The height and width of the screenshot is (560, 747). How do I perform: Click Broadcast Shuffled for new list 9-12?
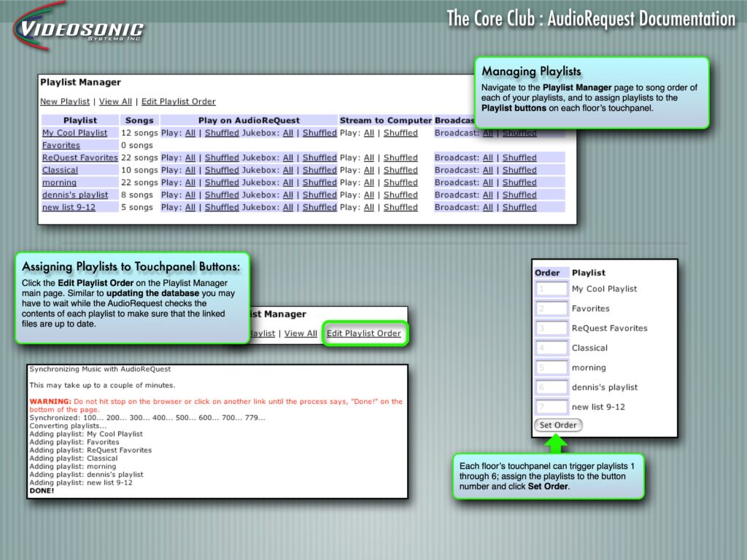(x=519, y=207)
